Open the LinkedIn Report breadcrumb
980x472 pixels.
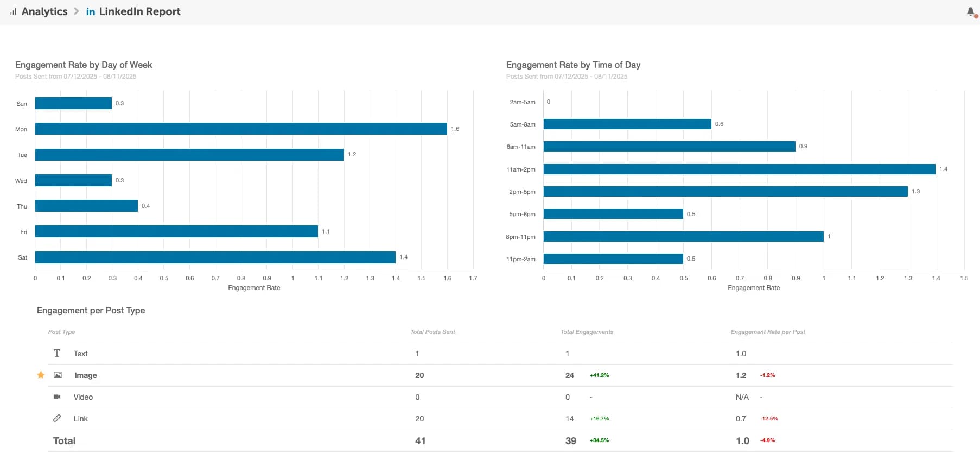pos(139,11)
